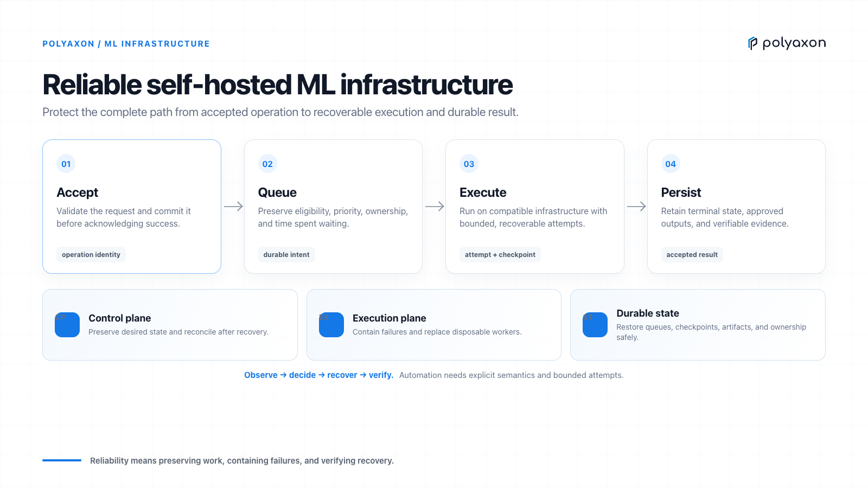The height and width of the screenshot is (488, 868).
Task: Click 'Run on compatible infrastructure' description
Action: point(533,217)
